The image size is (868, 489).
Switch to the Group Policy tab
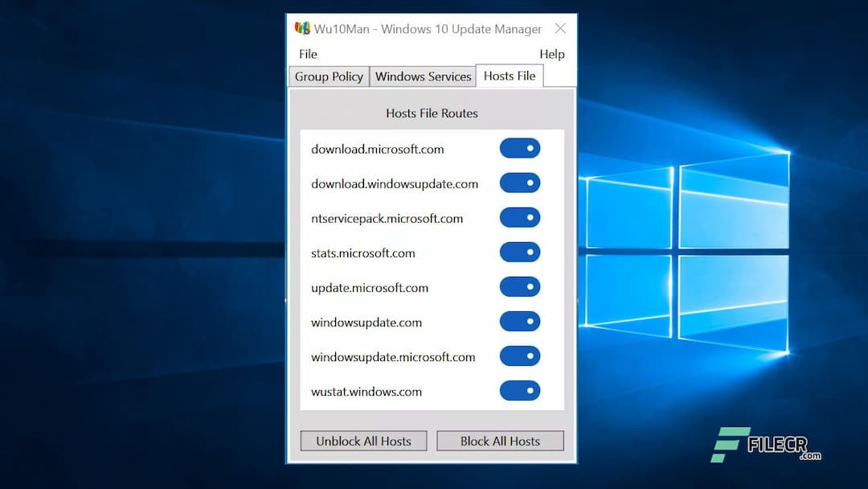(x=329, y=76)
